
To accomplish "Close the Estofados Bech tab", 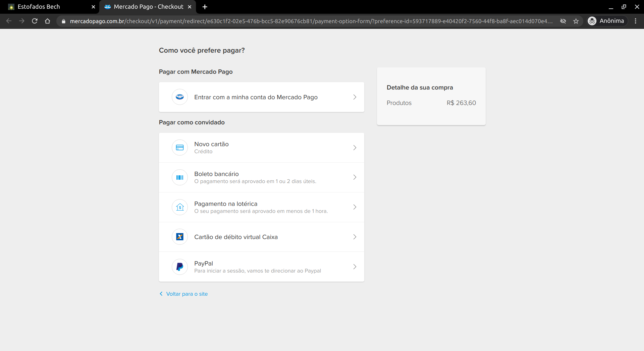I will pos(93,7).
